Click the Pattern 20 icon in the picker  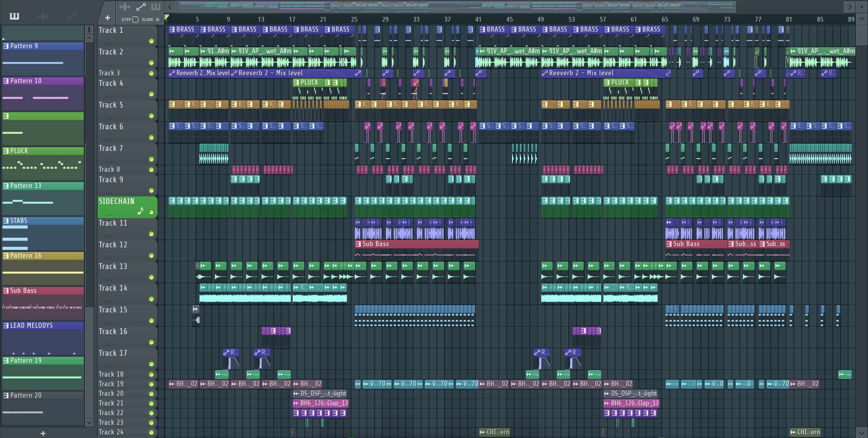(x=6, y=396)
